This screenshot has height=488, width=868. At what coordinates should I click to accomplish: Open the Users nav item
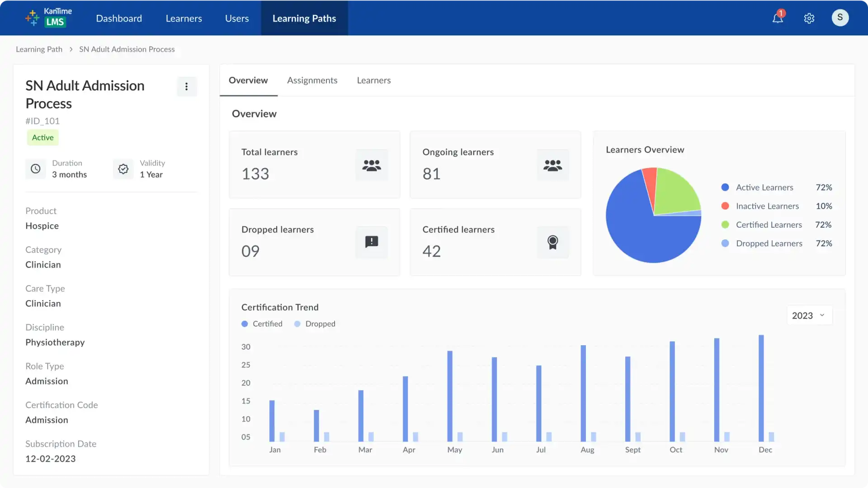pyautogui.click(x=237, y=18)
